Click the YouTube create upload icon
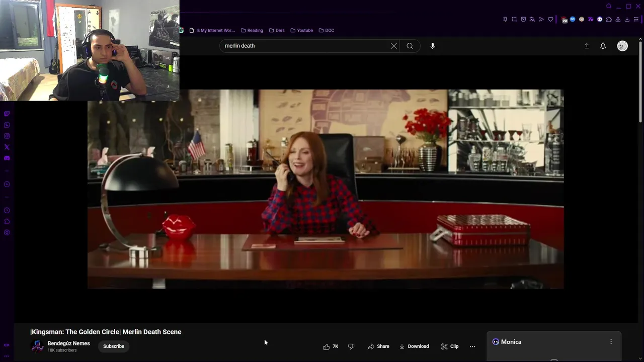The height and width of the screenshot is (362, 644). (x=587, y=46)
